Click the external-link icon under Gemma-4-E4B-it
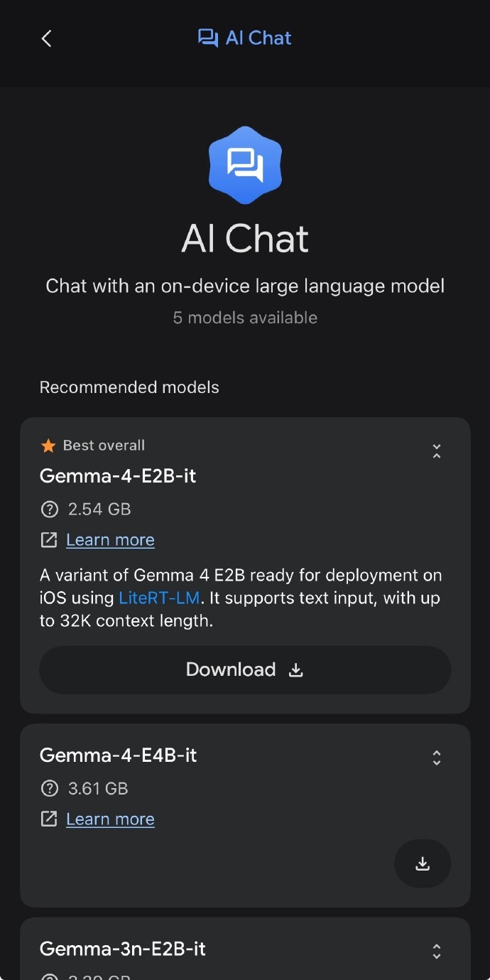 49,819
